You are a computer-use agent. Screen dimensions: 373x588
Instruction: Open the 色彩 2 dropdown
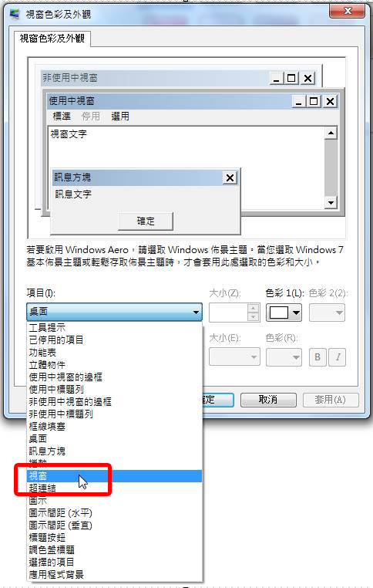[327, 313]
